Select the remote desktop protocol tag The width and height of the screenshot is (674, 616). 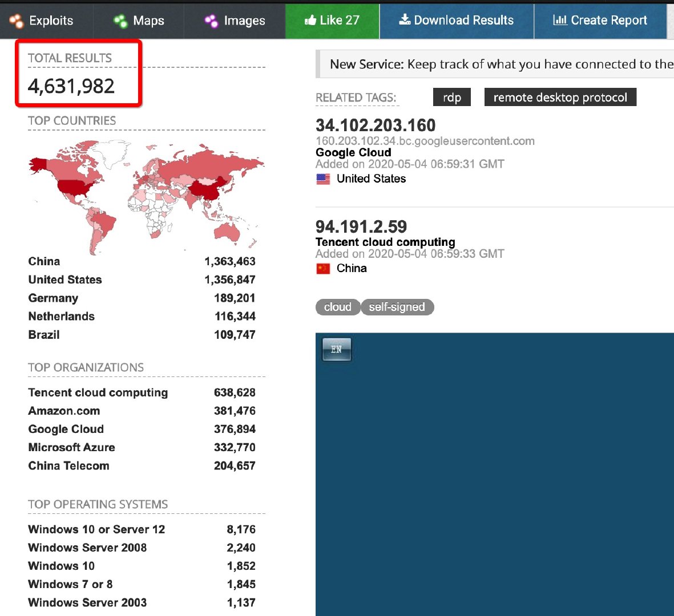(x=560, y=98)
